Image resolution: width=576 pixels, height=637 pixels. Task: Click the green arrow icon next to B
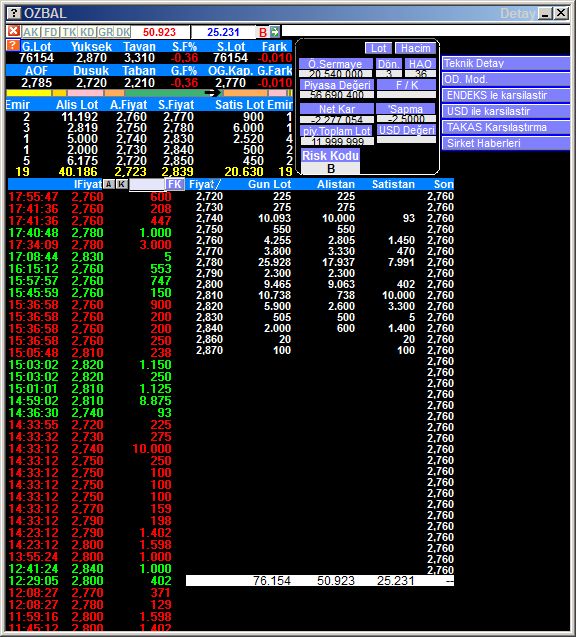(275, 32)
